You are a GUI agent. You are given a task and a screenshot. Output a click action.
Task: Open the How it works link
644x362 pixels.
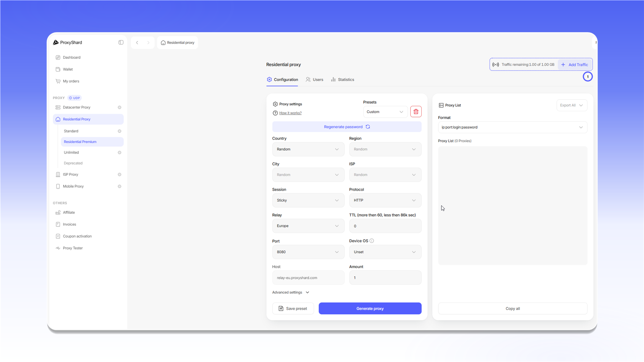point(290,113)
